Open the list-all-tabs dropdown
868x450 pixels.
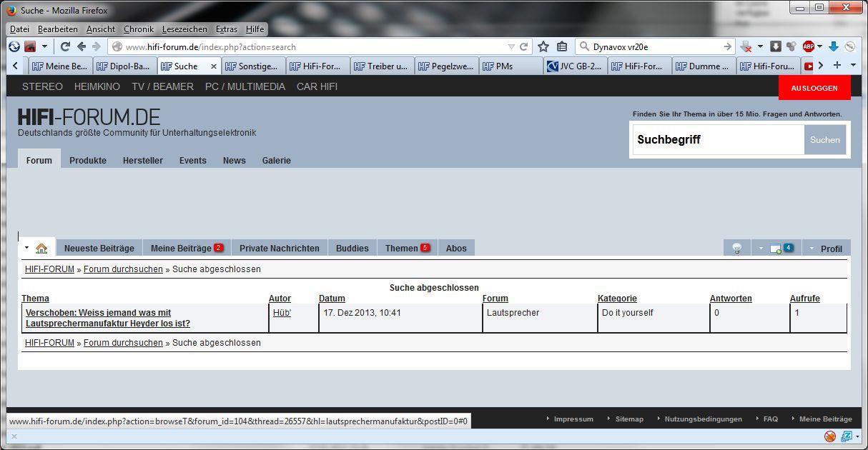click(x=853, y=66)
